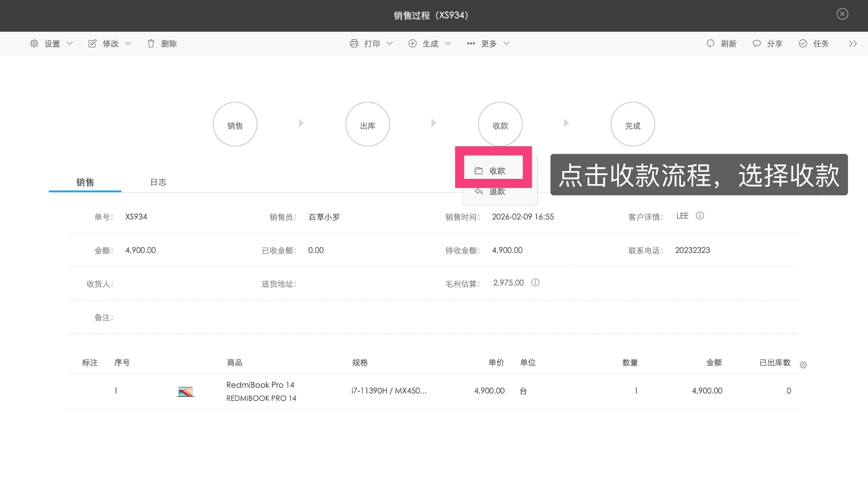The image size is (868, 504).
Task: Expand the 设置 settings dropdown
Action: point(52,43)
